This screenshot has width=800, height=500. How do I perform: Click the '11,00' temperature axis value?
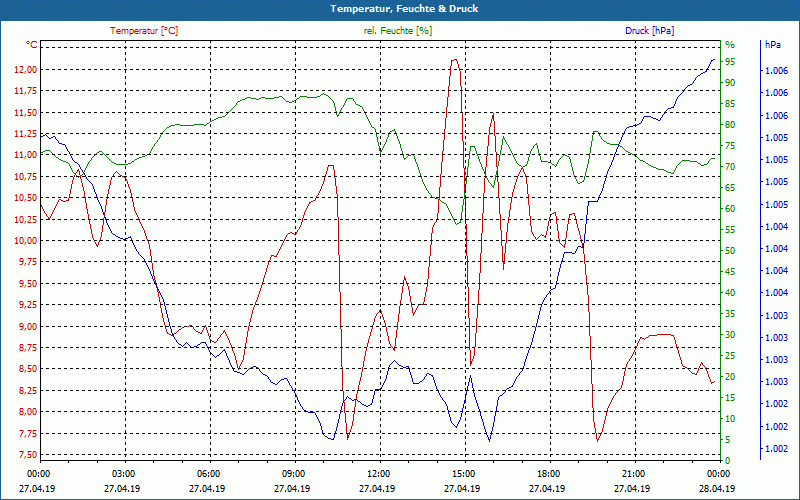pyautogui.click(x=26, y=155)
